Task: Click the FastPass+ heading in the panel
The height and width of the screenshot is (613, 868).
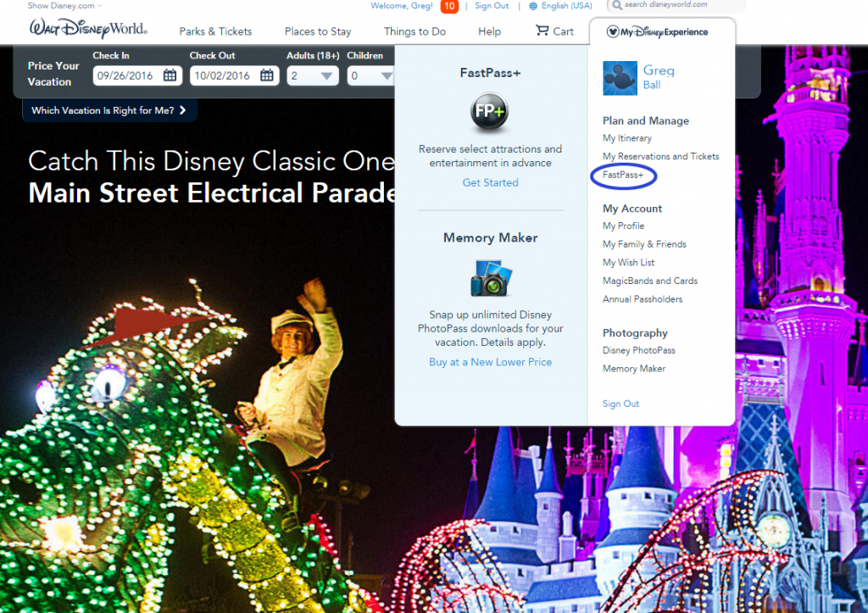Action: [x=491, y=73]
